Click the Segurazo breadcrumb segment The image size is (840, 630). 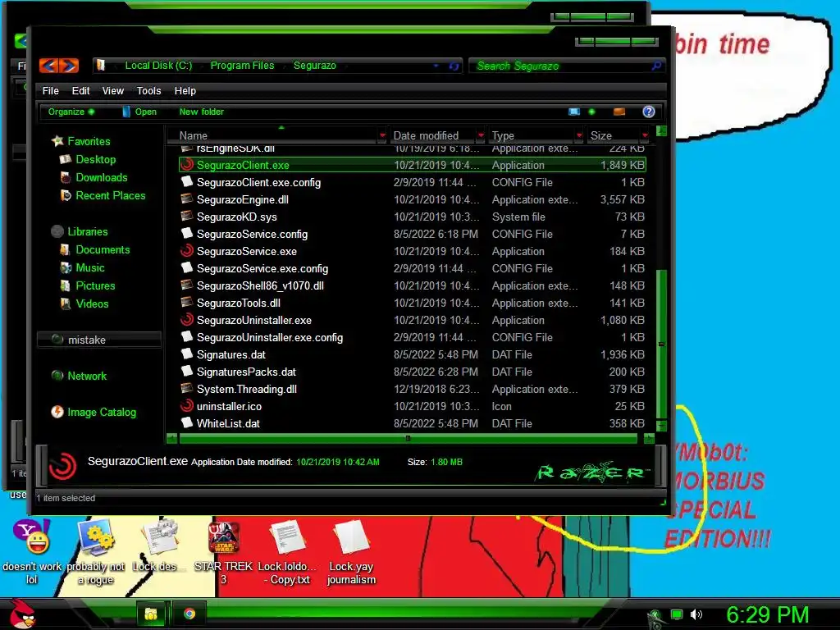pyautogui.click(x=314, y=66)
